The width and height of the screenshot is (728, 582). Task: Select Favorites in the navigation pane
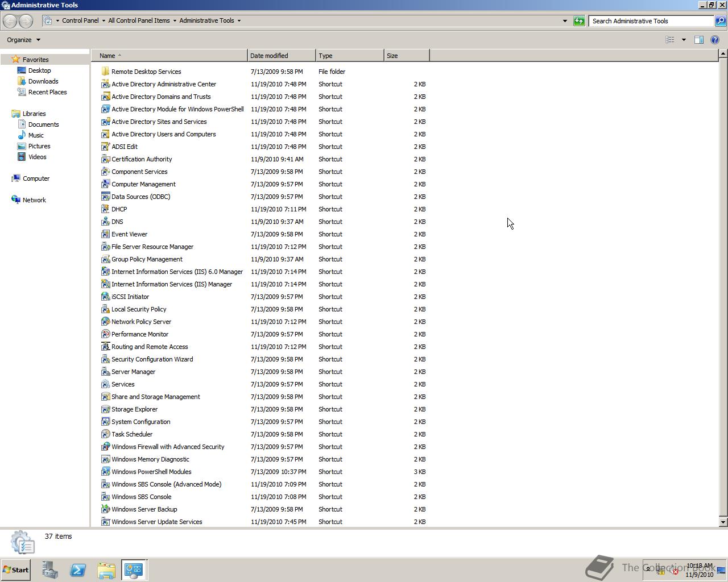[35, 60]
